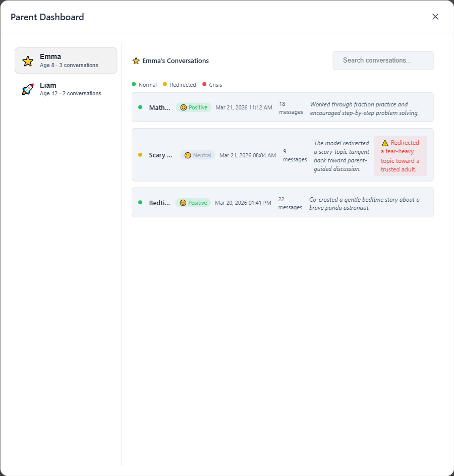Click the warning triangle icon in the red alert
This screenshot has height=476, width=454.
tap(385, 143)
